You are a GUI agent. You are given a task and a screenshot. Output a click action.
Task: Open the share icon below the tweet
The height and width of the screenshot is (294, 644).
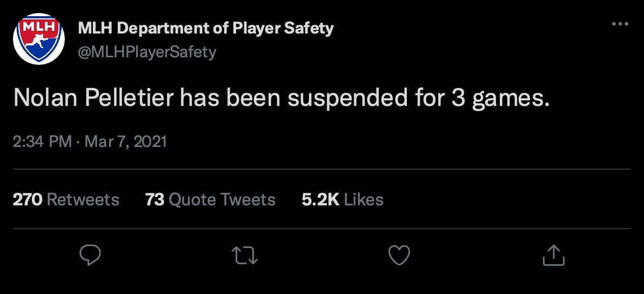553,255
